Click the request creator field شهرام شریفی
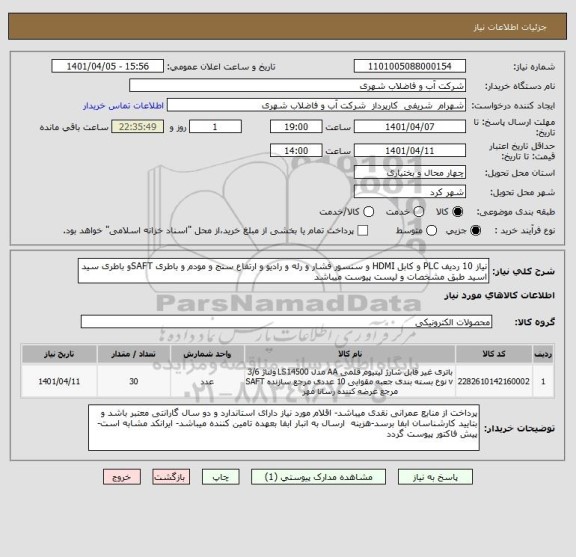Screen dimensions: 576x557 [316, 105]
